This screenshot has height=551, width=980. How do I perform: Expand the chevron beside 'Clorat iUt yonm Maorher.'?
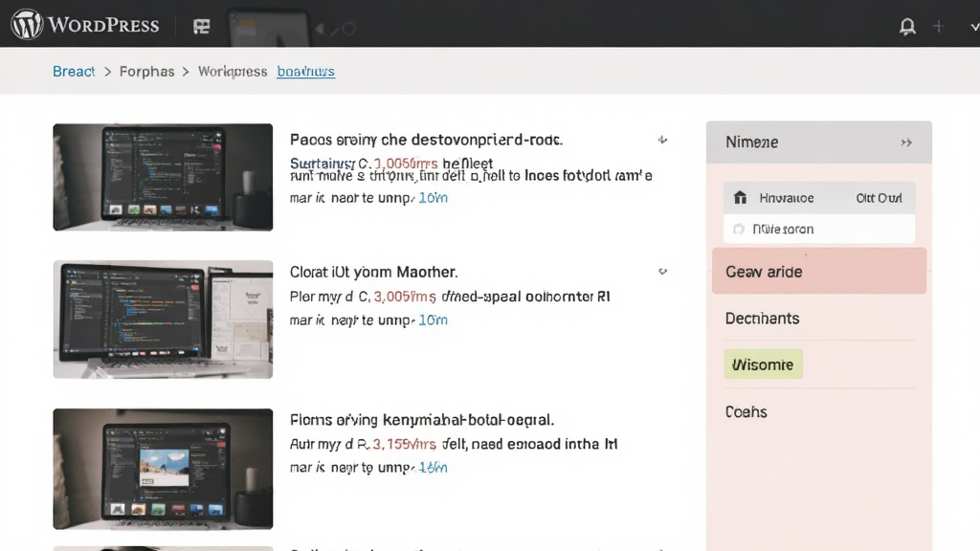coord(662,272)
